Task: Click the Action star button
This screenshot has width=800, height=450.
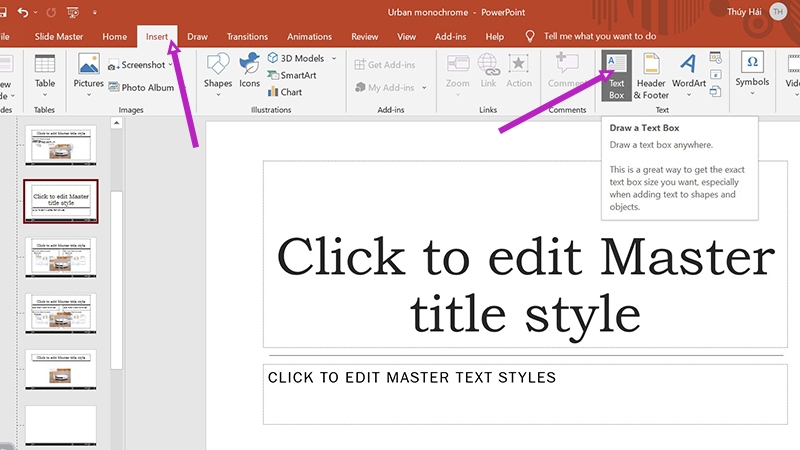Action: pyautogui.click(x=518, y=71)
